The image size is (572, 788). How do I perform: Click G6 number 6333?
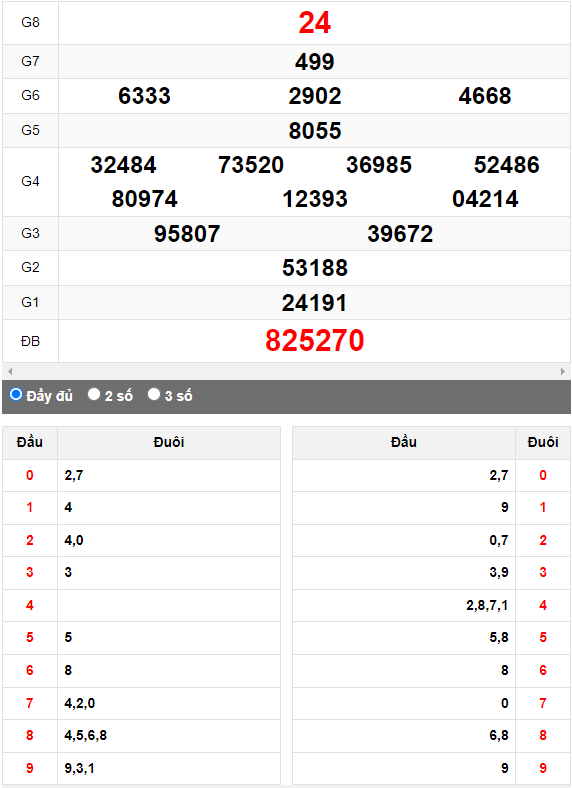144,95
